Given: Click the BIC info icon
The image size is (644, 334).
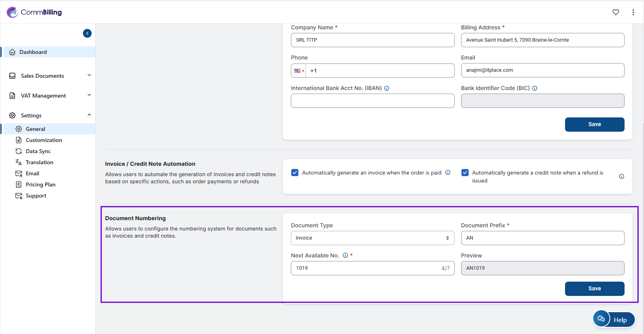Looking at the screenshot, I should (x=534, y=88).
